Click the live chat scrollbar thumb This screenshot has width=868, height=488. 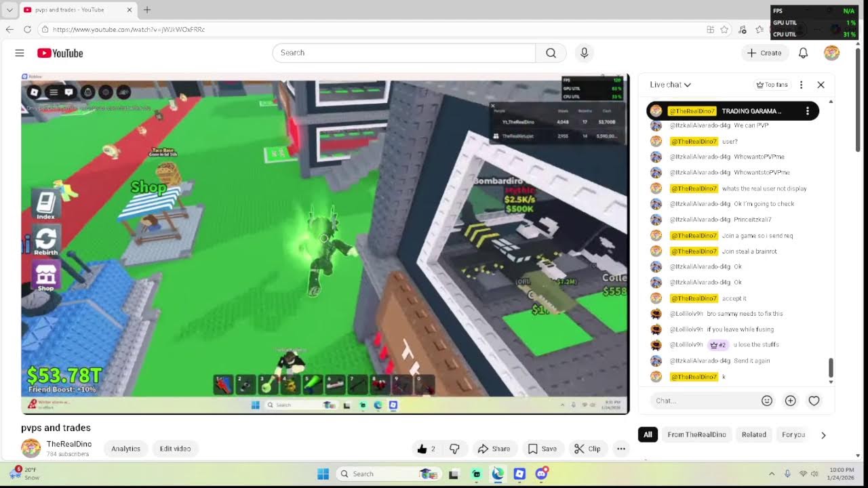coord(831,367)
